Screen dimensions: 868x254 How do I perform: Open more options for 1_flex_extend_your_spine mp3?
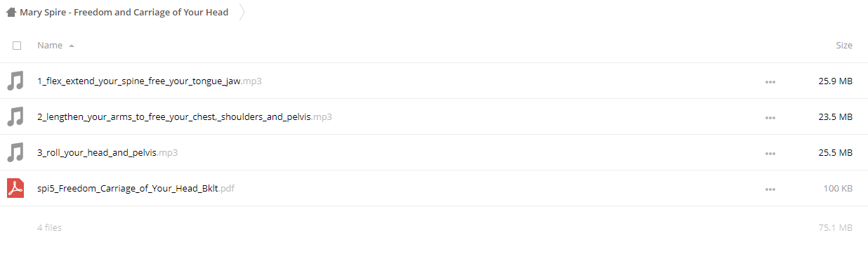pyautogui.click(x=770, y=82)
